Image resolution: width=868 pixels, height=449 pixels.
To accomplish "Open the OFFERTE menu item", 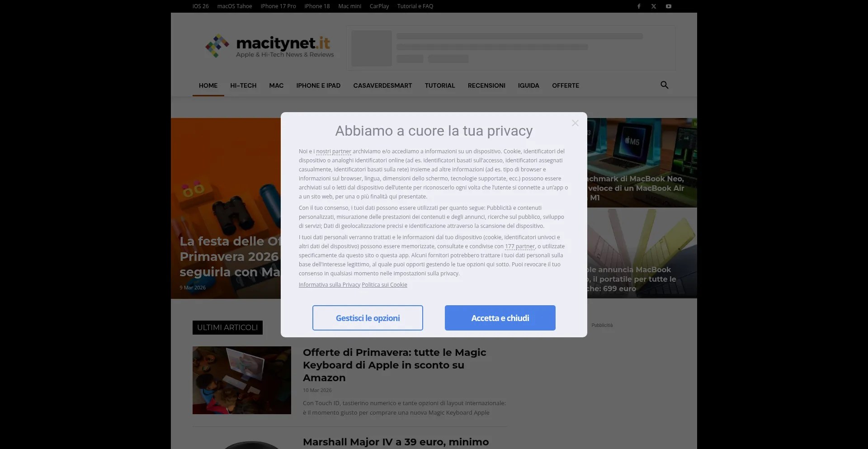I will 566,85.
